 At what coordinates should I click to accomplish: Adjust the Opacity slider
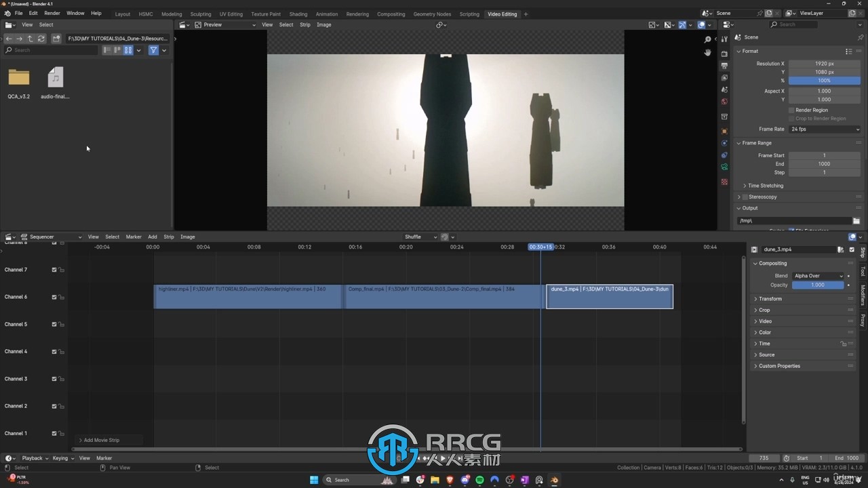point(818,285)
